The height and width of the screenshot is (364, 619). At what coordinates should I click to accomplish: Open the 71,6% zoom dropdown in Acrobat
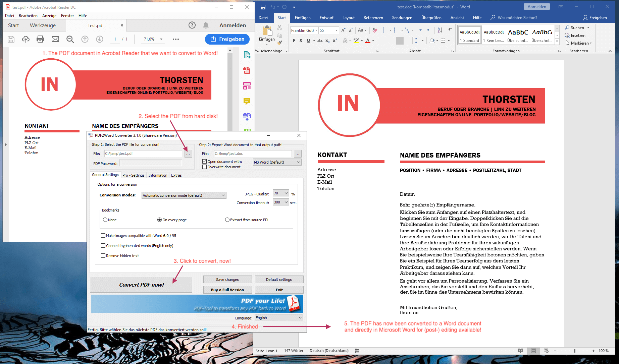pyautogui.click(x=161, y=39)
